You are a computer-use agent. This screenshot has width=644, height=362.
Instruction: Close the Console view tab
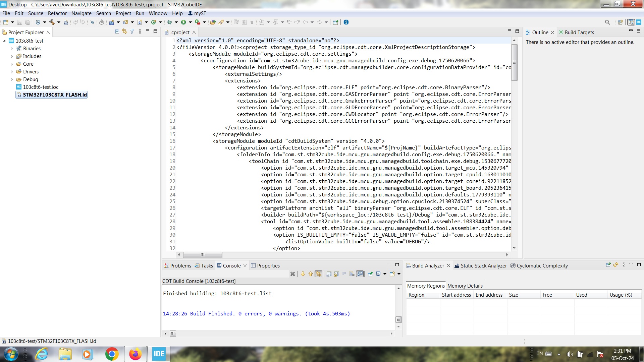click(x=245, y=266)
